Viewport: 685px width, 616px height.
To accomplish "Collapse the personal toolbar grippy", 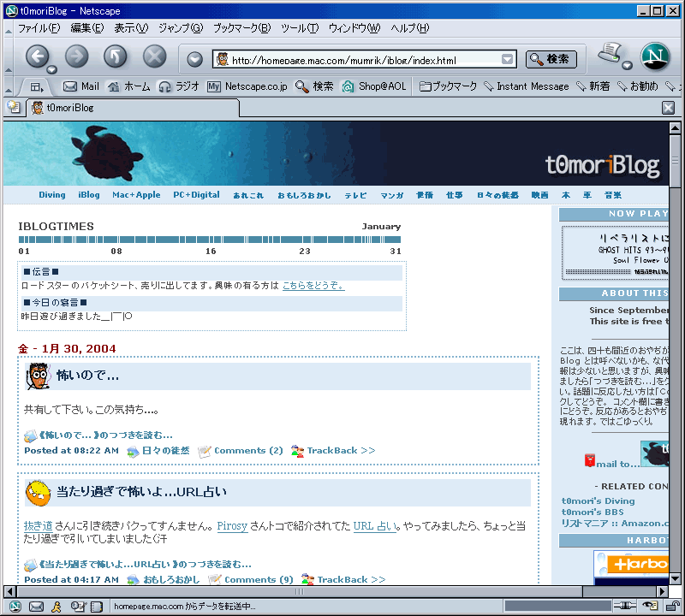I will point(9,87).
